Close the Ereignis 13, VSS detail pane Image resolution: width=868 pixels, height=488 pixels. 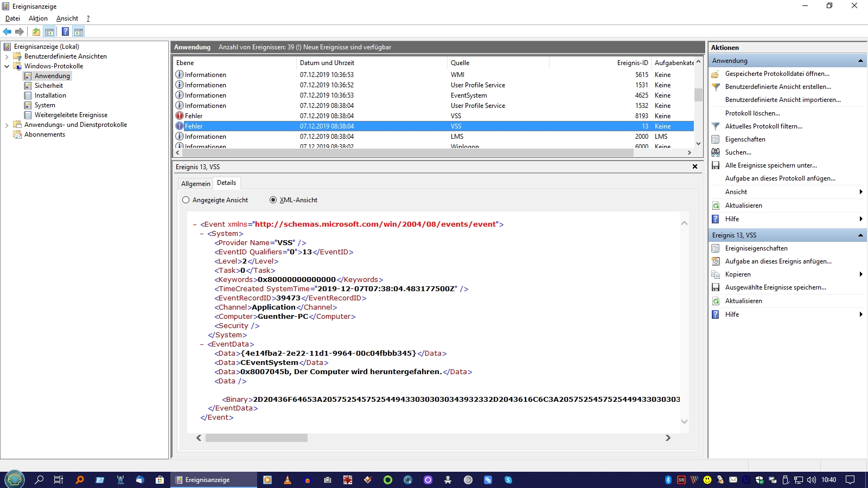694,167
